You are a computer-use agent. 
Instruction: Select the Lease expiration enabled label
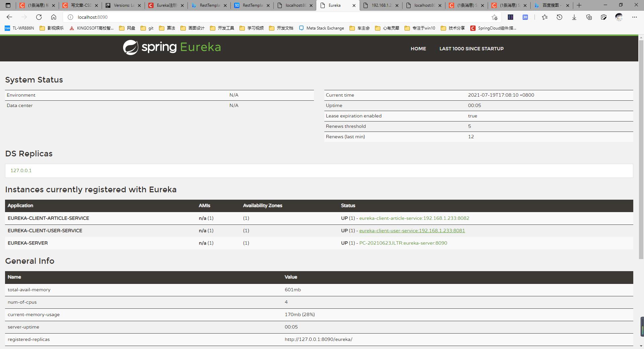pyautogui.click(x=354, y=116)
